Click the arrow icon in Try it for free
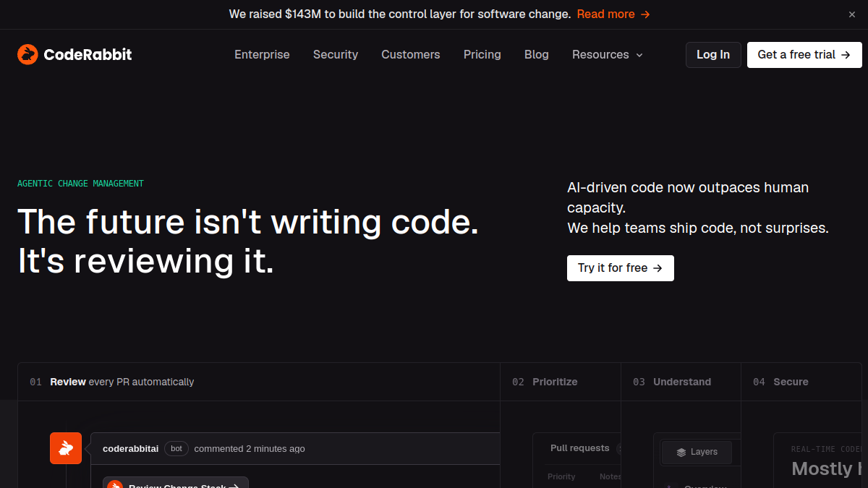The height and width of the screenshot is (488, 868). point(658,268)
